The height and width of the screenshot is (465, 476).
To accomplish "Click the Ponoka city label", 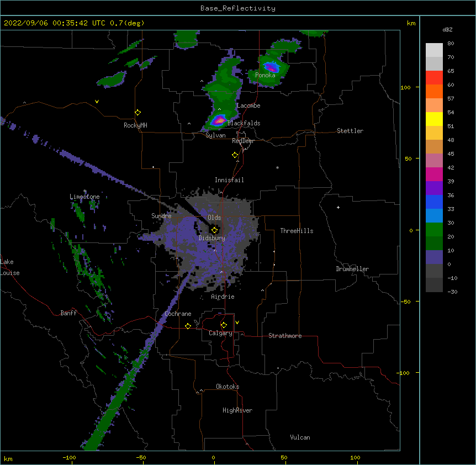I will (265, 75).
